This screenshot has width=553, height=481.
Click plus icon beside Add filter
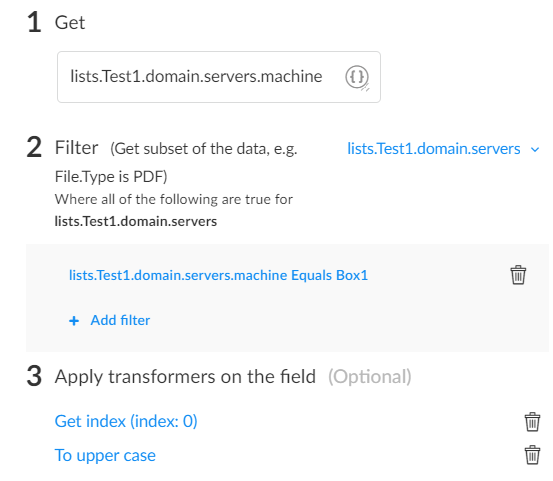(74, 321)
